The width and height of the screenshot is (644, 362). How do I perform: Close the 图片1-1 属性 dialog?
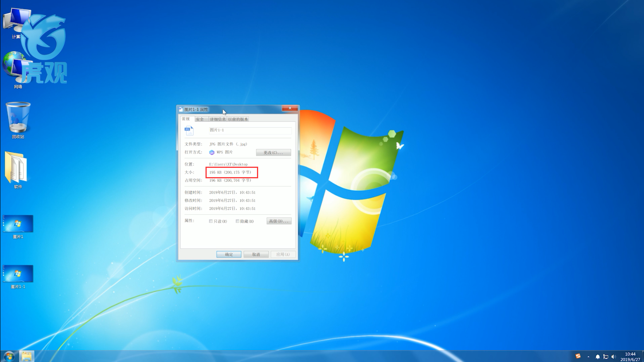290,108
